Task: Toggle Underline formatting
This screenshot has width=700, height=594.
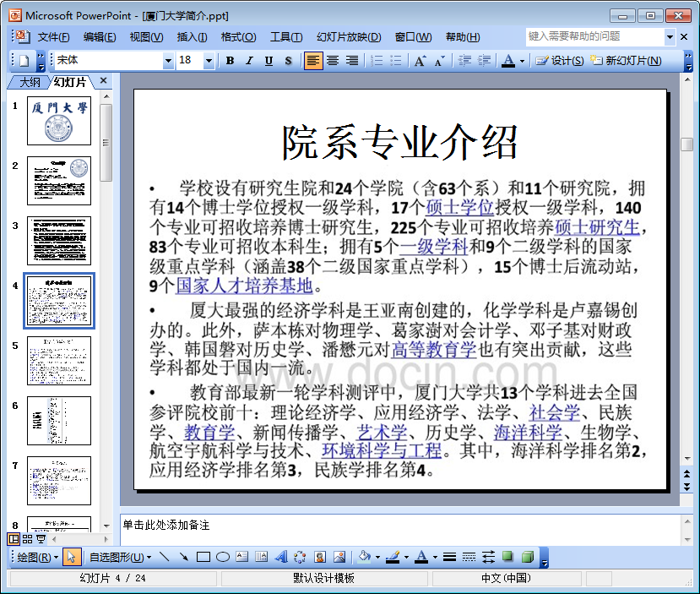Action: coord(269,61)
